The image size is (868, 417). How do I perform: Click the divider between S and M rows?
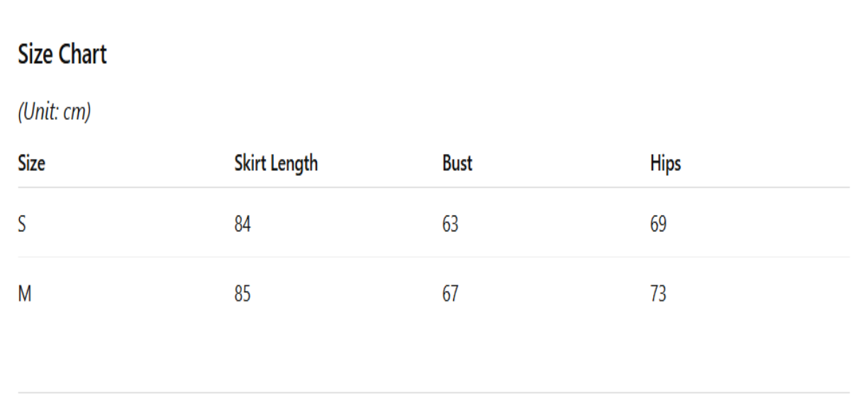(x=433, y=257)
